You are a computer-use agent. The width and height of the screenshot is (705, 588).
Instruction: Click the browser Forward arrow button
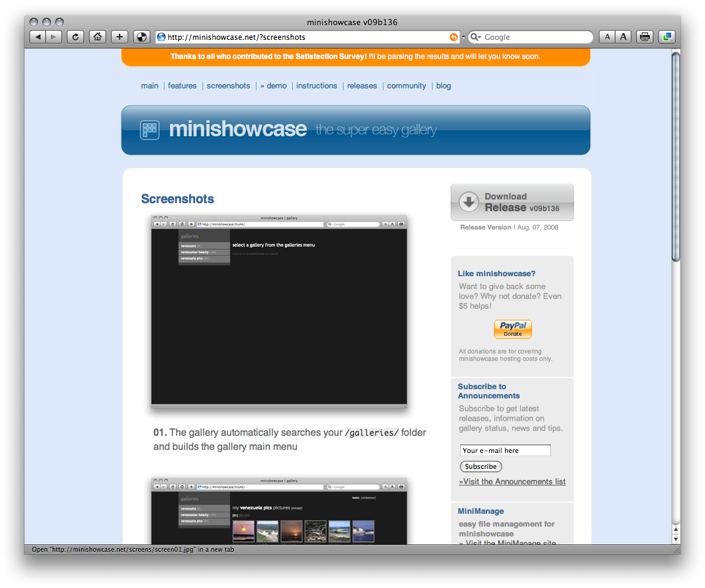point(54,37)
